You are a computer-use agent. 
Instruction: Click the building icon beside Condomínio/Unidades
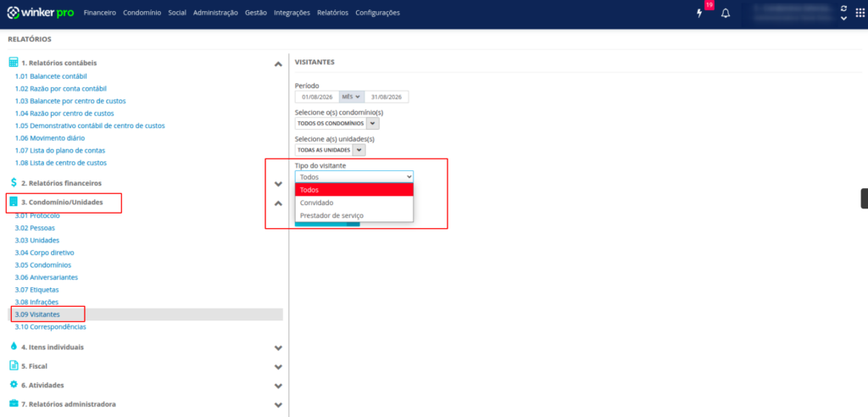point(14,202)
